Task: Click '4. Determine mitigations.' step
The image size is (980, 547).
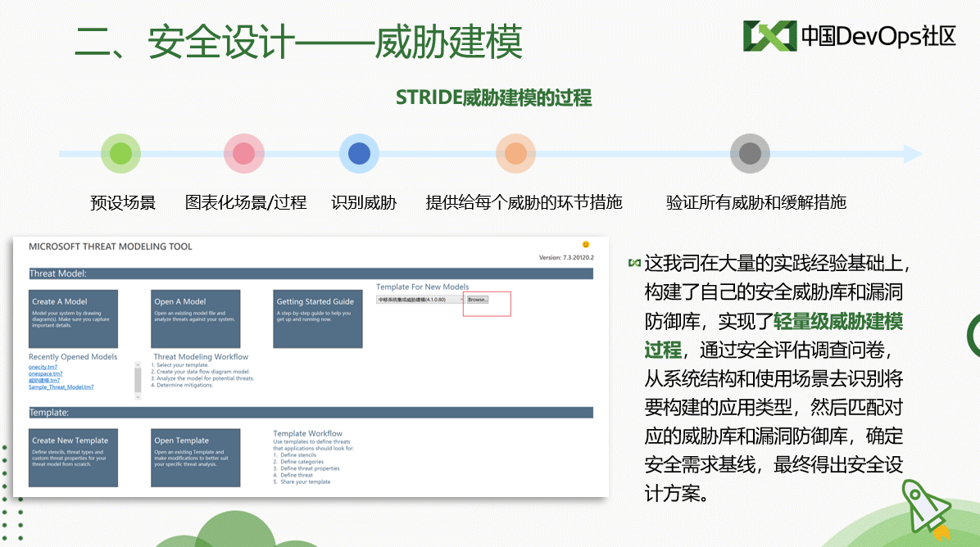Action: (182, 385)
